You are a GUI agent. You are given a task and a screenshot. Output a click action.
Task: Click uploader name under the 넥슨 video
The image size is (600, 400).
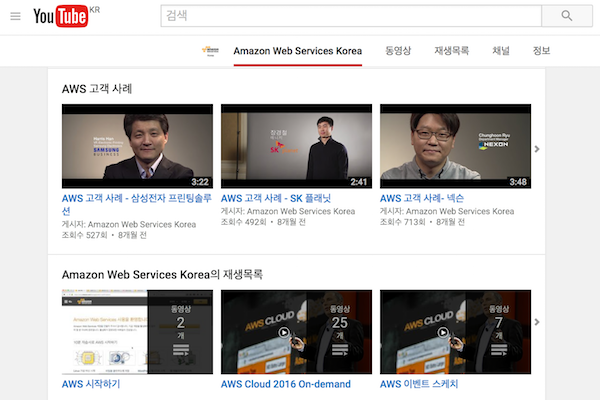pos(460,211)
